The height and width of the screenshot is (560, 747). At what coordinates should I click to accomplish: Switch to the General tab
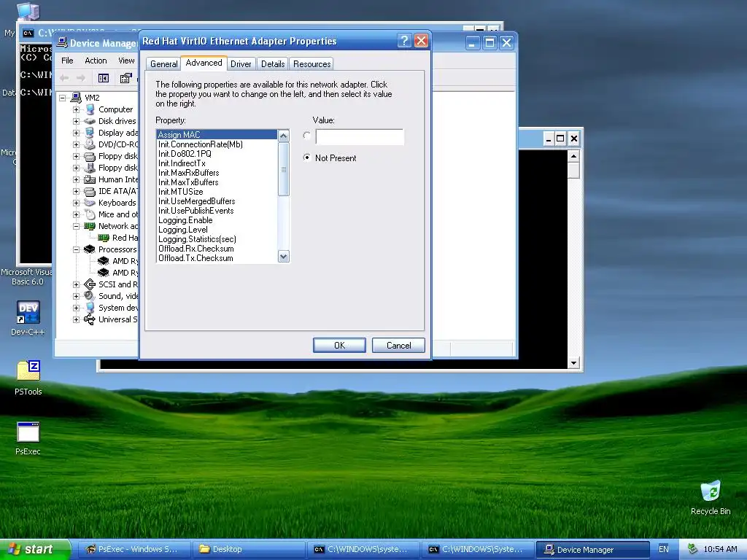tap(163, 64)
